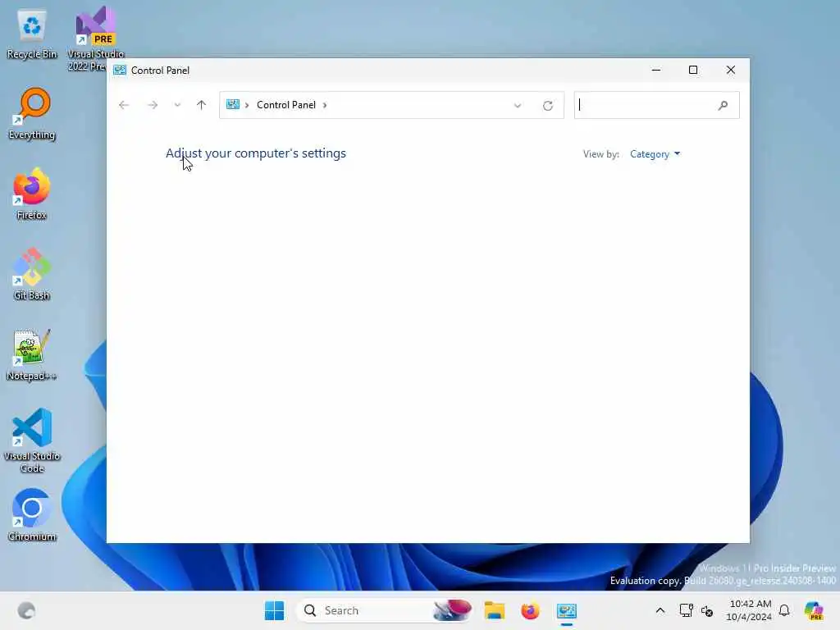
Task: Select the Chromium desktop shortcut
Action: point(32,515)
